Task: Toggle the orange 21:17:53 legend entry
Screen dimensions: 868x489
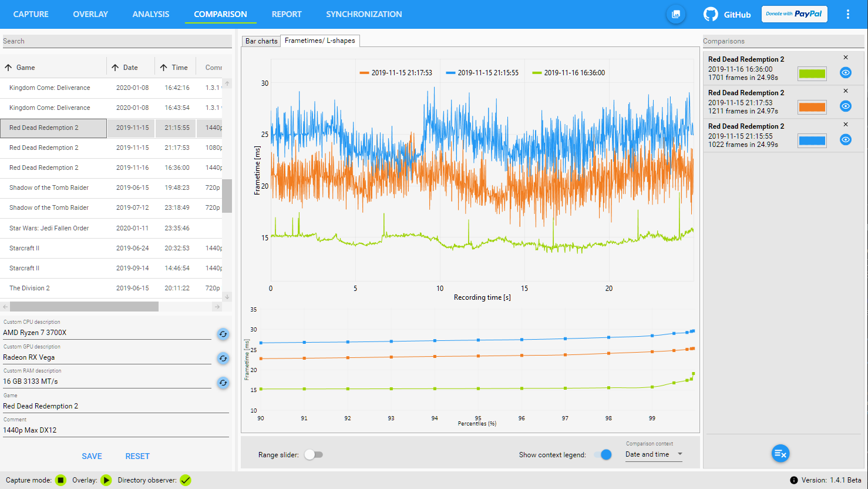Action: click(396, 73)
